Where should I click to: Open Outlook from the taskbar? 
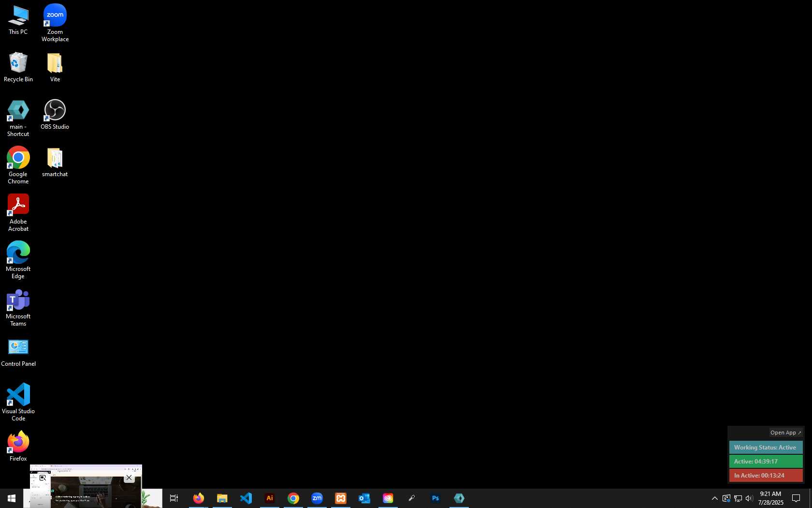[x=364, y=498]
